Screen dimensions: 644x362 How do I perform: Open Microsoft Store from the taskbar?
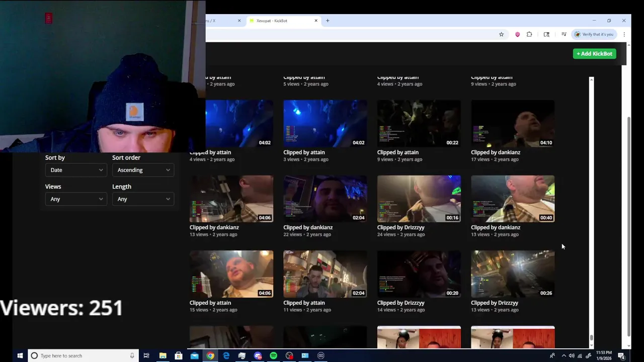179,355
